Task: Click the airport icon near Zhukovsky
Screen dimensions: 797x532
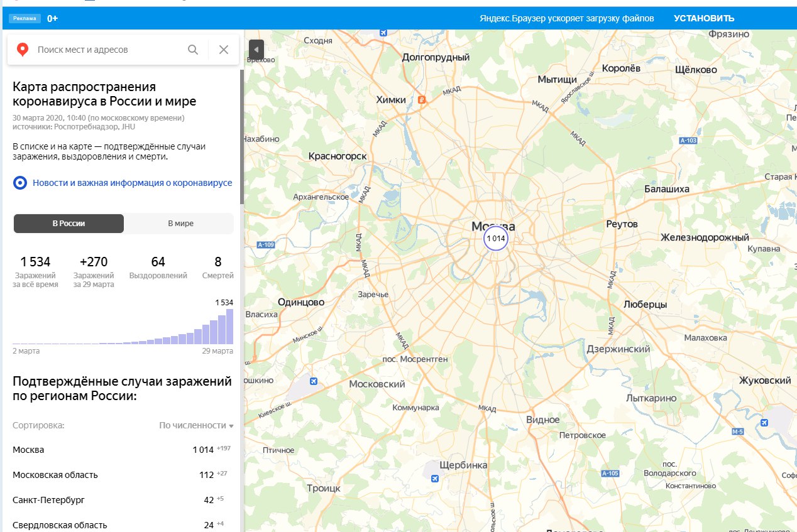Action: coord(764,422)
